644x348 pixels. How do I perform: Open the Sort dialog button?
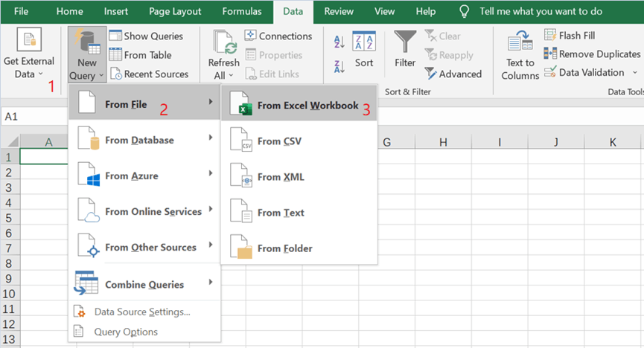click(x=364, y=49)
